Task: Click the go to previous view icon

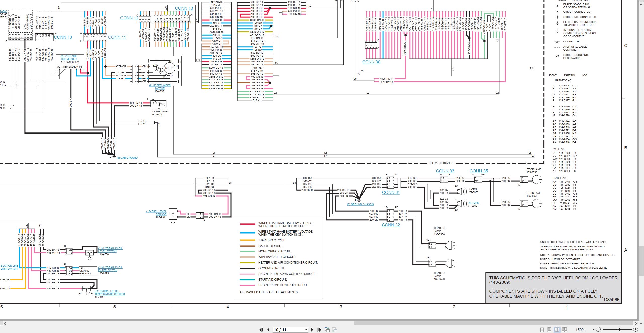Action: (327, 330)
